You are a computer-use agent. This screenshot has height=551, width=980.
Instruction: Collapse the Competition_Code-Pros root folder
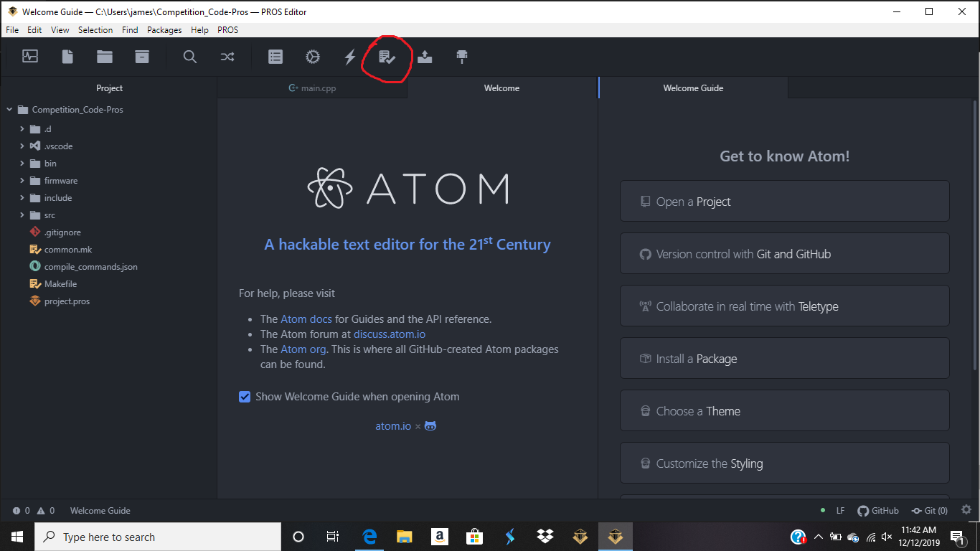(9, 110)
